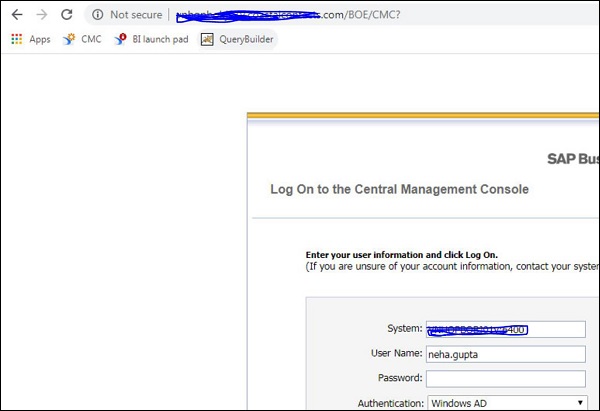Click the User Name field containing neha.gupta
The image size is (600, 411).
click(x=505, y=354)
